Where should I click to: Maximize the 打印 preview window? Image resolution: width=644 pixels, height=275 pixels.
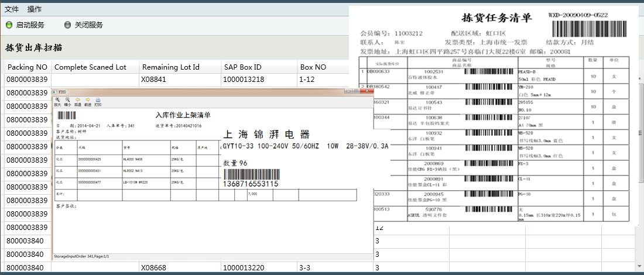356,91
